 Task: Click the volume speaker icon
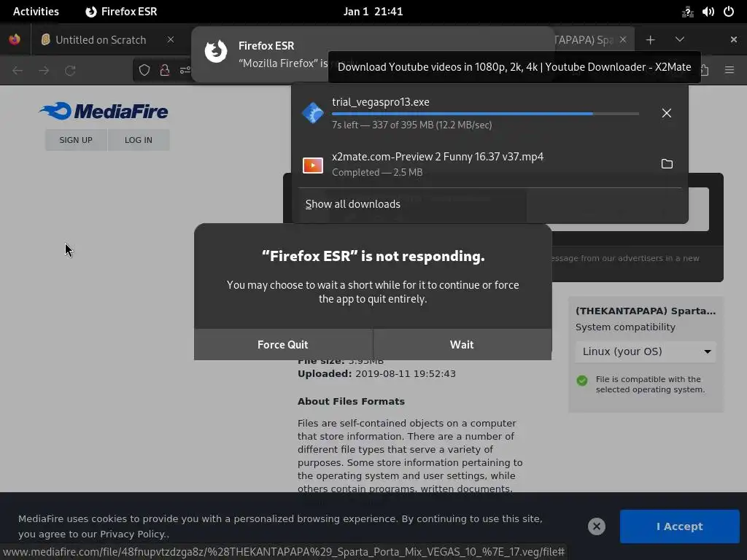tap(708, 12)
